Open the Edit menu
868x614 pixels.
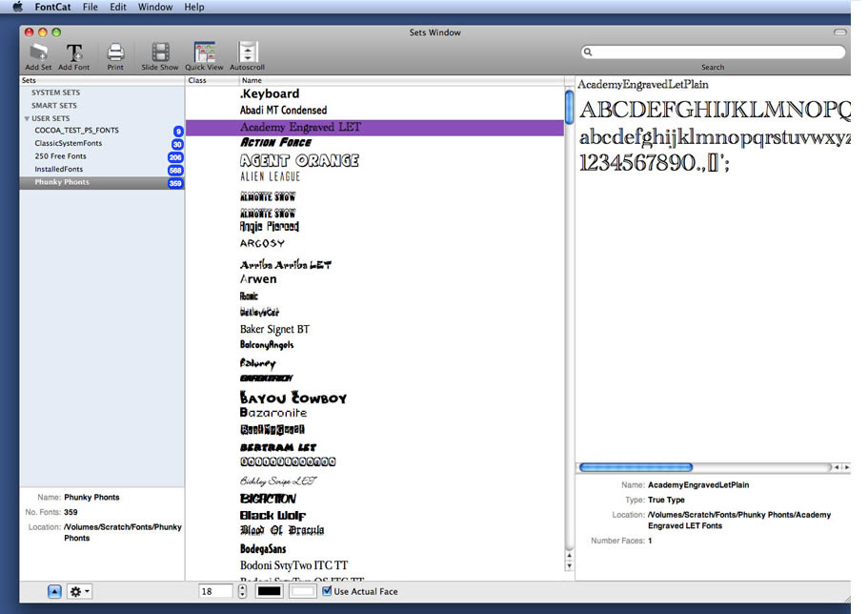118,7
